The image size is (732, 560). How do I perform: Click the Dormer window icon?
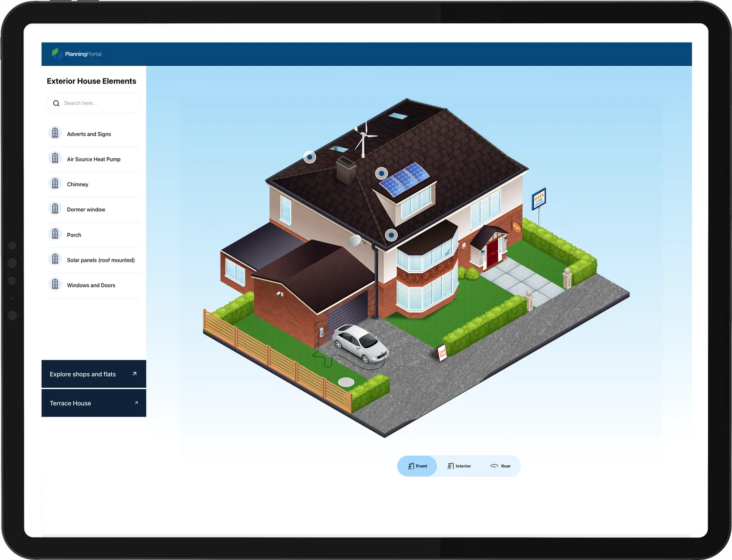coord(55,208)
